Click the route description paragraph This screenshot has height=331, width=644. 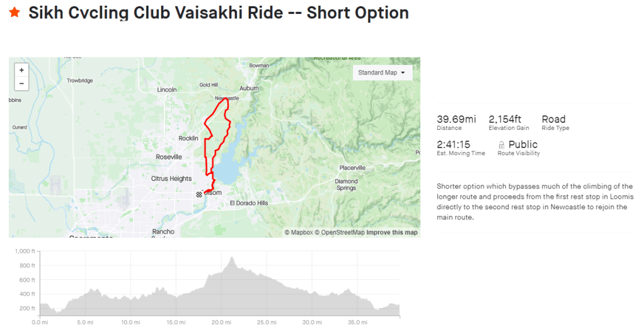coord(535,202)
